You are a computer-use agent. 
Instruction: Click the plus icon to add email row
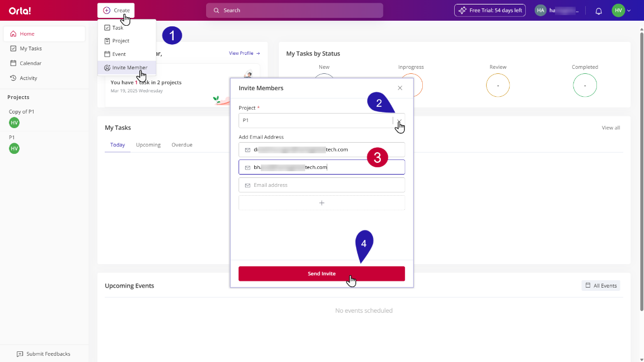321,203
